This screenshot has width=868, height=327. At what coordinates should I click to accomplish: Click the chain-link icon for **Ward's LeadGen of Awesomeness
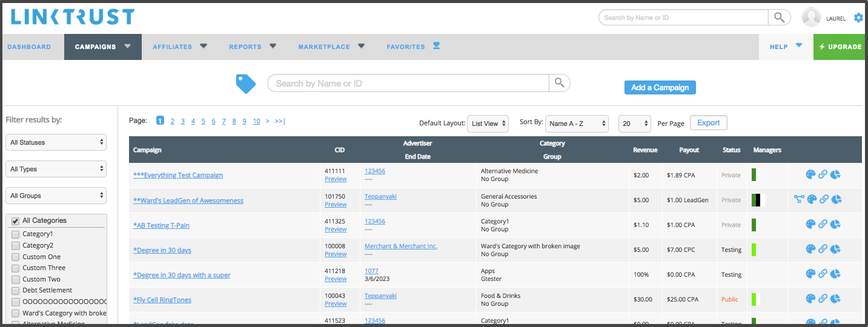(824, 199)
